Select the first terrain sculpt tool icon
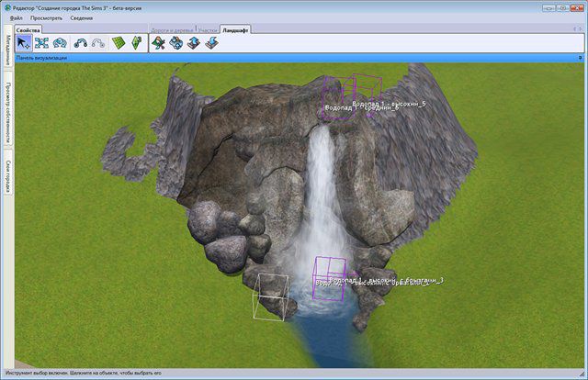 pyautogui.click(x=158, y=43)
